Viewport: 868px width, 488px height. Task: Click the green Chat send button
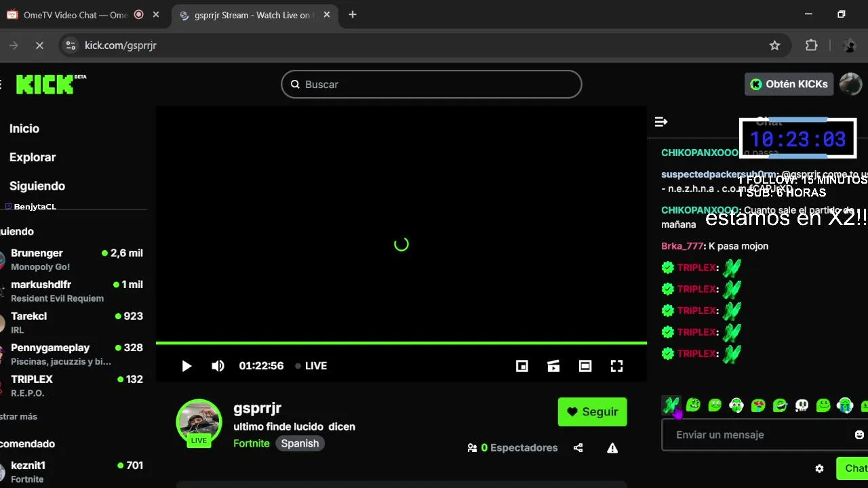pyautogui.click(x=853, y=468)
